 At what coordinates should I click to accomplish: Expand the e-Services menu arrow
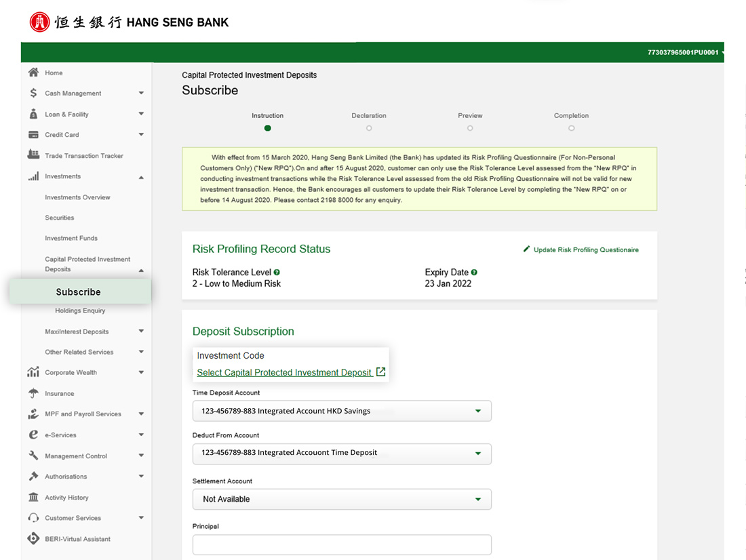pyautogui.click(x=141, y=435)
